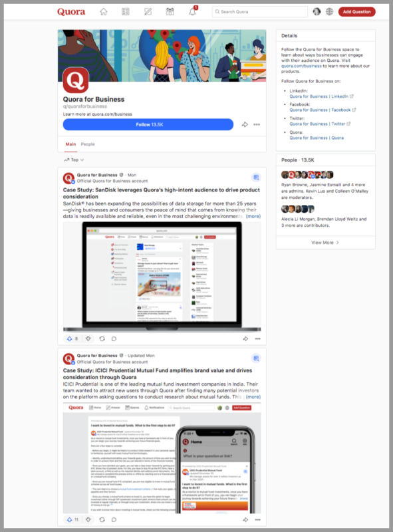Open the Spaces icon in top navigation
Screen dimensions: 393x532
[170, 12]
